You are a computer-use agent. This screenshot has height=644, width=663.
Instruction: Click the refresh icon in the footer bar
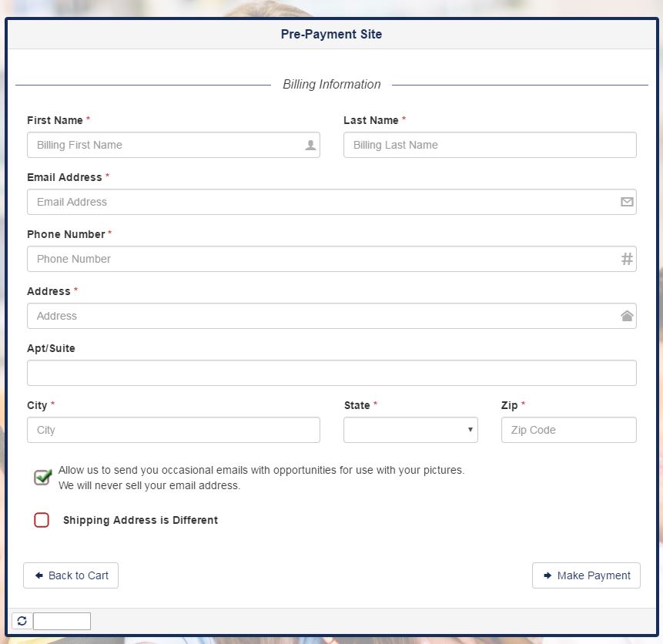pyautogui.click(x=22, y=621)
